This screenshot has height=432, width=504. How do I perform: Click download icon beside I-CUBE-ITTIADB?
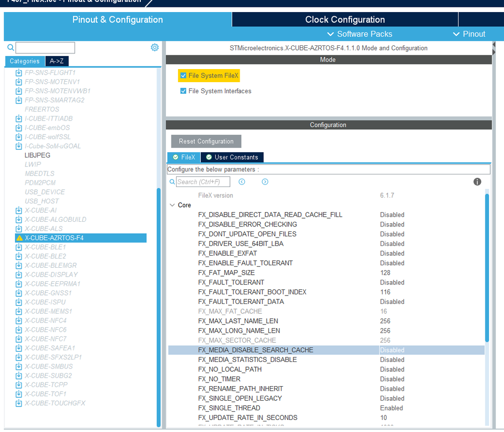(19, 118)
